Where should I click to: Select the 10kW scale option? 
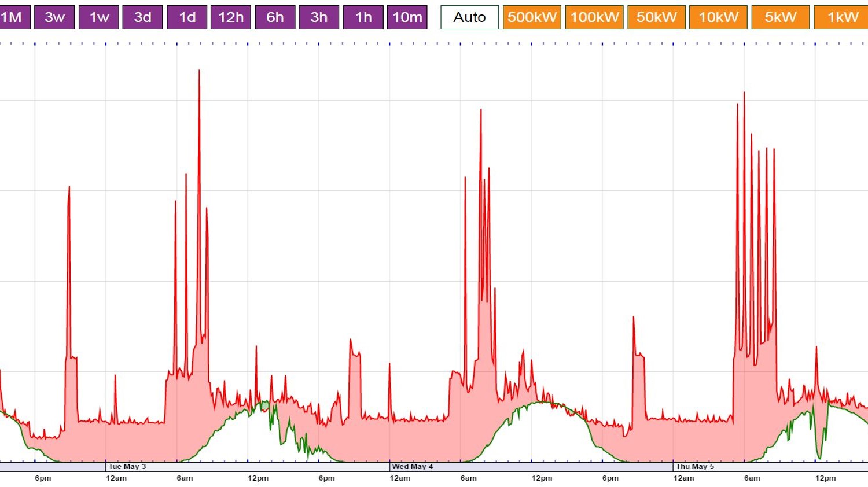coord(718,17)
